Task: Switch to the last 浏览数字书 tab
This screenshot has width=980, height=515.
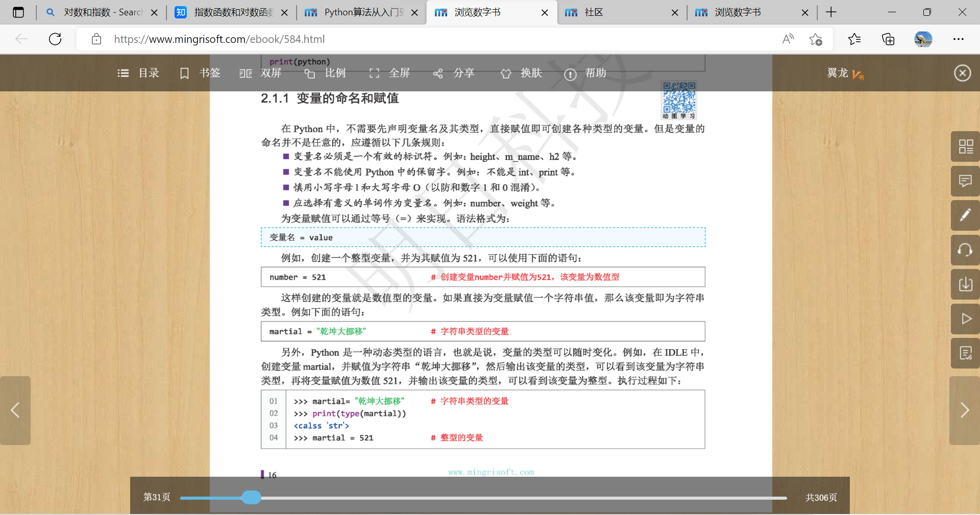Action: click(x=752, y=12)
